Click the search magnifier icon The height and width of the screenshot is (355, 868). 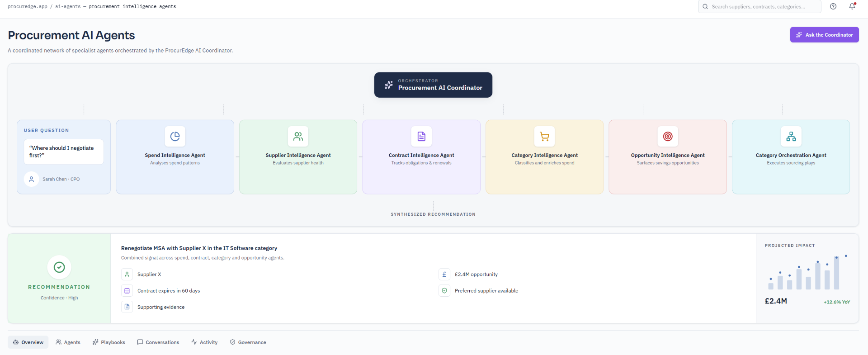pyautogui.click(x=705, y=7)
